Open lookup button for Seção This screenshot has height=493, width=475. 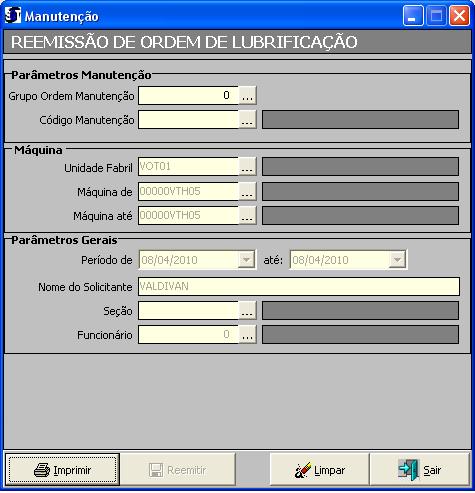tap(247, 311)
